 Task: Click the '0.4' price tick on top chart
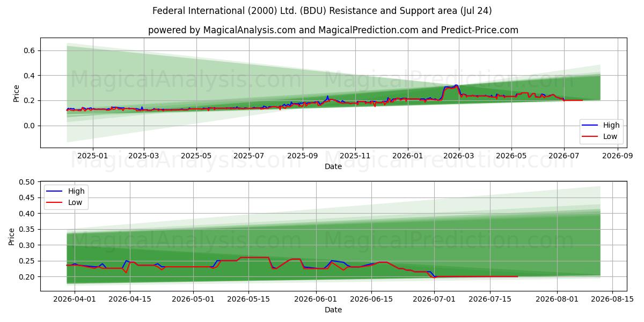(x=31, y=76)
